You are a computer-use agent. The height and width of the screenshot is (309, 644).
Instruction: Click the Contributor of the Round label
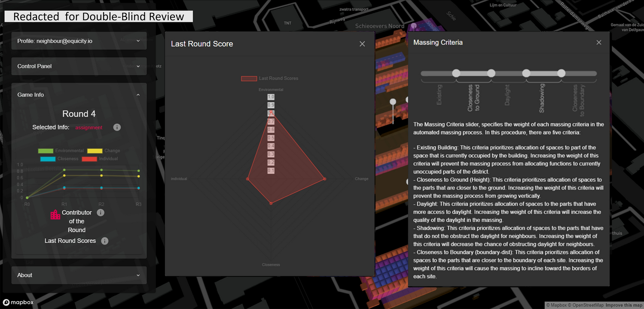coord(77,221)
